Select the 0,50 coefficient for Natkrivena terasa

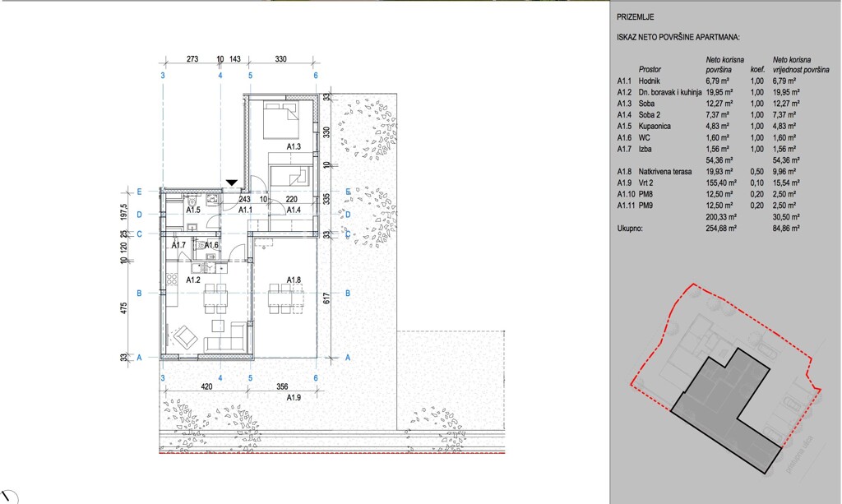coord(756,172)
